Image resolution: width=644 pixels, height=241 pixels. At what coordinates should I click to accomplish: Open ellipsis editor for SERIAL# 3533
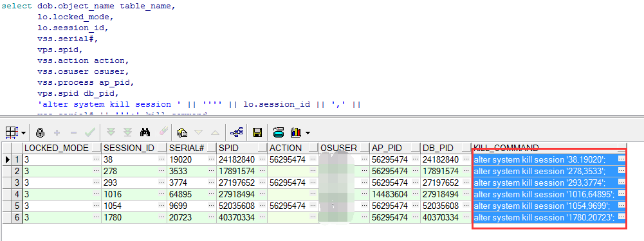click(212, 171)
